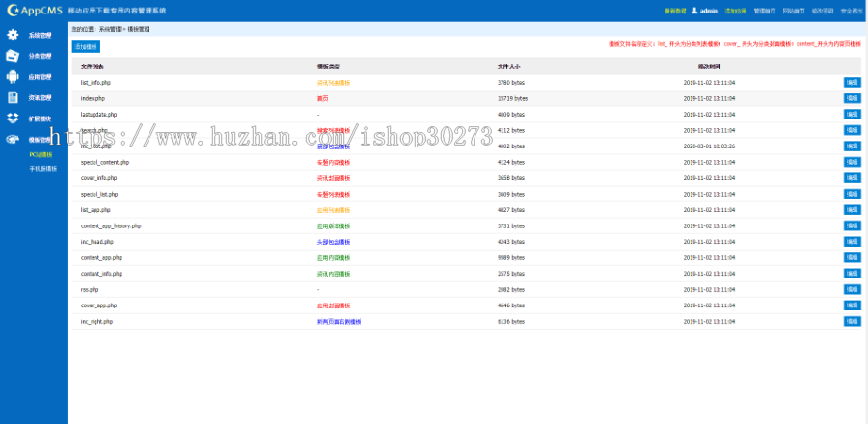Click the 文件大小 column header
Image resolution: width=868 pixels, height=424 pixels.
(508, 66)
